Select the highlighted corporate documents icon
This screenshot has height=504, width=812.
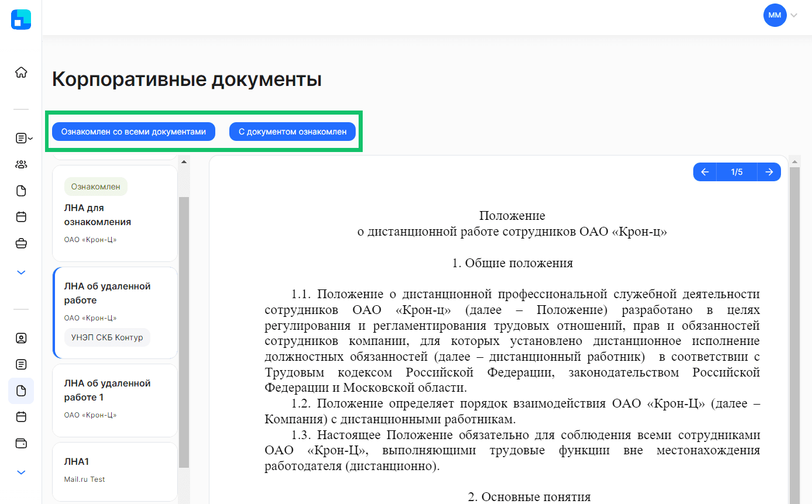21,391
